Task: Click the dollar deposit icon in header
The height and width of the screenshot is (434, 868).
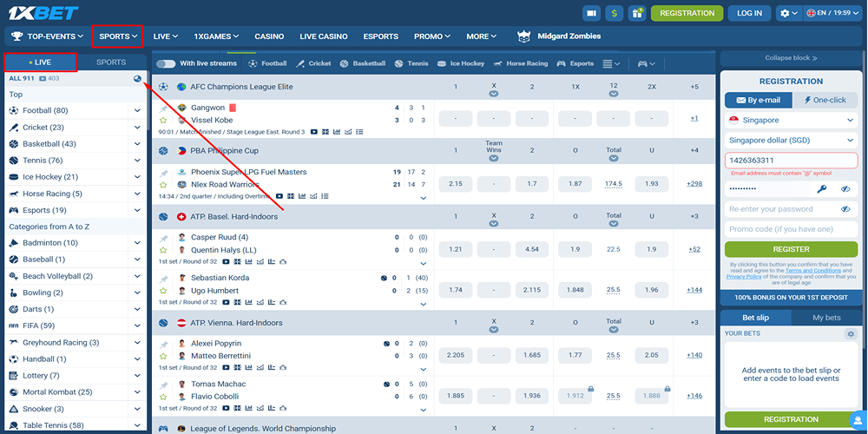Action: (615, 13)
